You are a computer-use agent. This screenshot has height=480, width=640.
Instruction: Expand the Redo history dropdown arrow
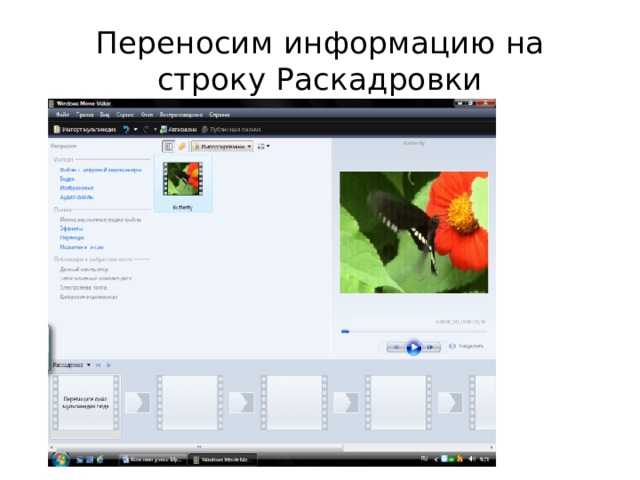click(x=155, y=129)
